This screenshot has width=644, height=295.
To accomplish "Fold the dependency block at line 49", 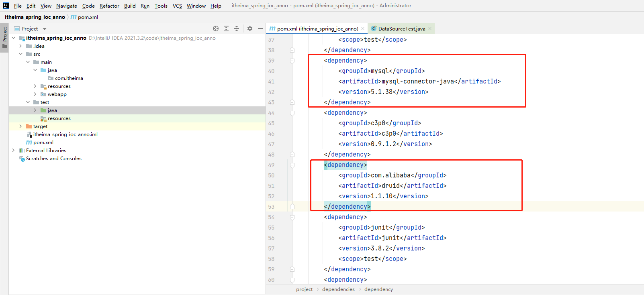I will pyautogui.click(x=292, y=165).
